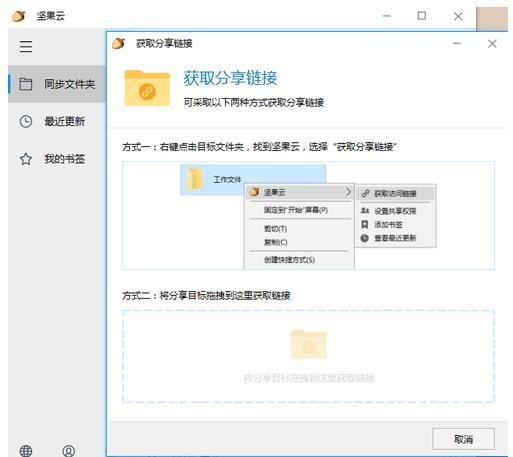
Task: Click the 获取分享链接 heading text
Action: pos(230,78)
